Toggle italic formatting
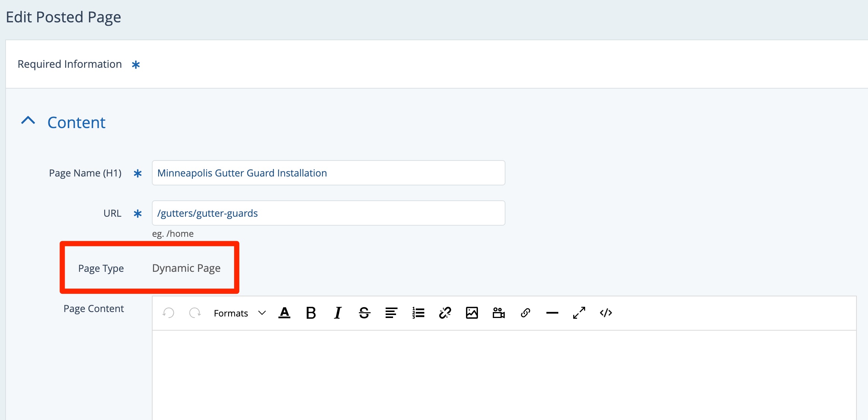The image size is (868, 420). click(x=338, y=313)
